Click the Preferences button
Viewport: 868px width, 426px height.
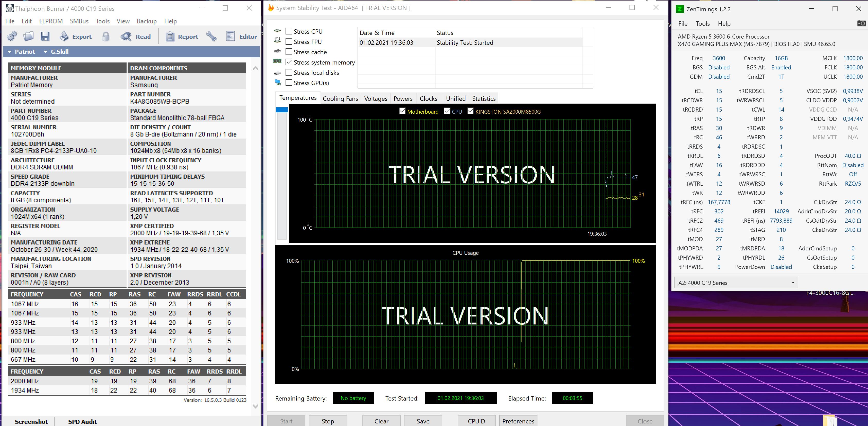coord(518,421)
